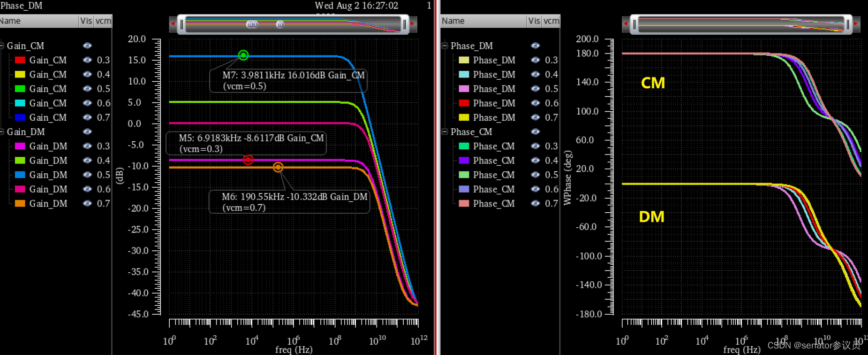Grab left handle of phase graph zoom bar

point(634,24)
